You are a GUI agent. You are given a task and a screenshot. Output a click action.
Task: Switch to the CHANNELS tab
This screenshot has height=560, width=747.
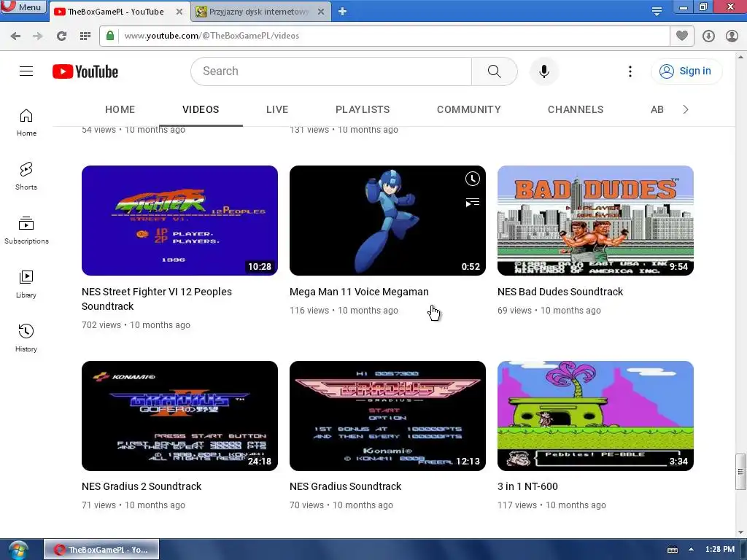(x=576, y=109)
